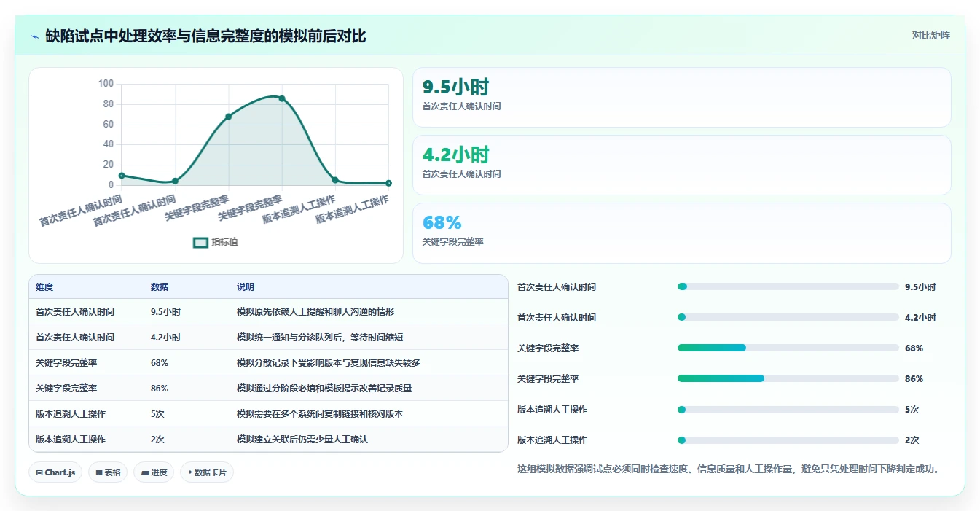This screenshot has height=511, width=980.
Task: Click the description 模拟需要在多个系统间复制链接和核对版本
Action: click(320, 414)
